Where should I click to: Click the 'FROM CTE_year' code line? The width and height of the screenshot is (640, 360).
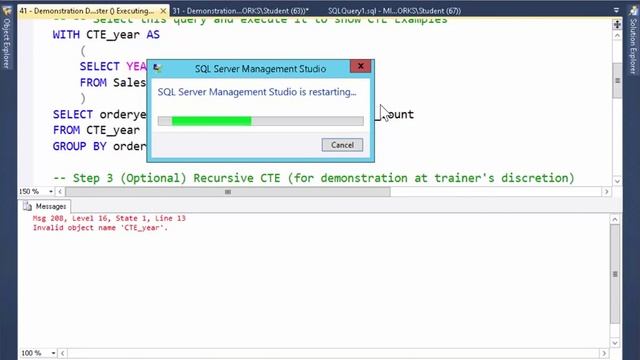coord(96,130)
